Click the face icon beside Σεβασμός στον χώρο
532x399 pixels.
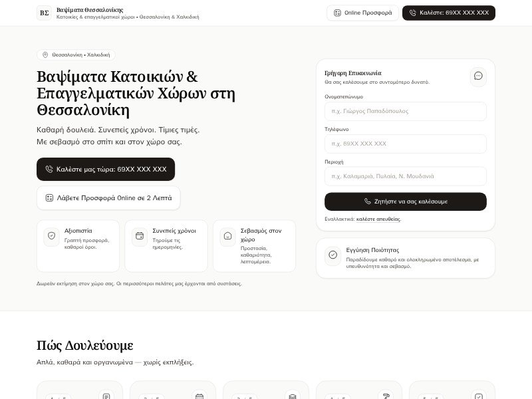(227, 236)
